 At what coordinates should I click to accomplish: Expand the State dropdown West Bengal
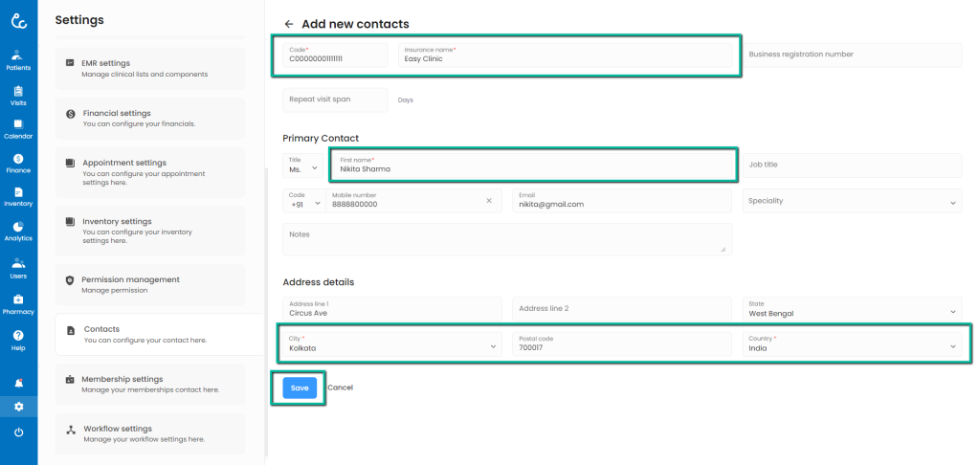(853, 309)
